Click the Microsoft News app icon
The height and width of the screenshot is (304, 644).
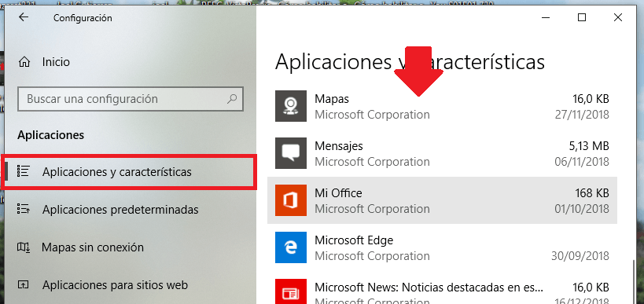[x=291, y=291]
